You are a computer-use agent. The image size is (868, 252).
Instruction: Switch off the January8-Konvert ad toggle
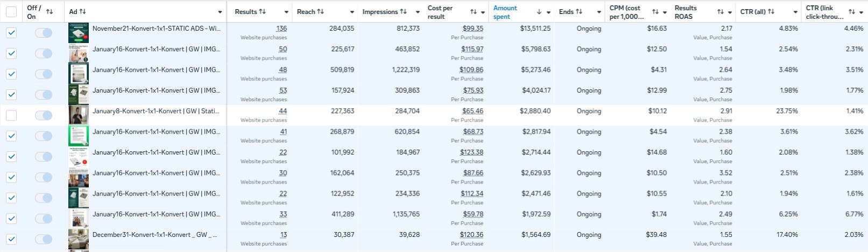[44, 115]
